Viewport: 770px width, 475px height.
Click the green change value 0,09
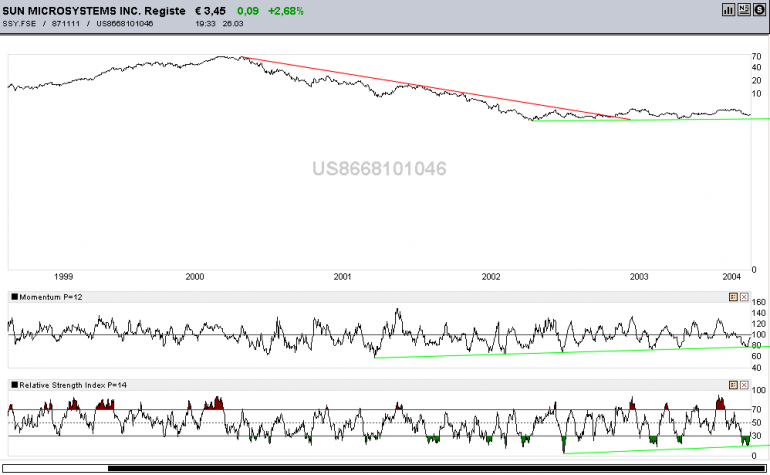(x=248, y=11)
